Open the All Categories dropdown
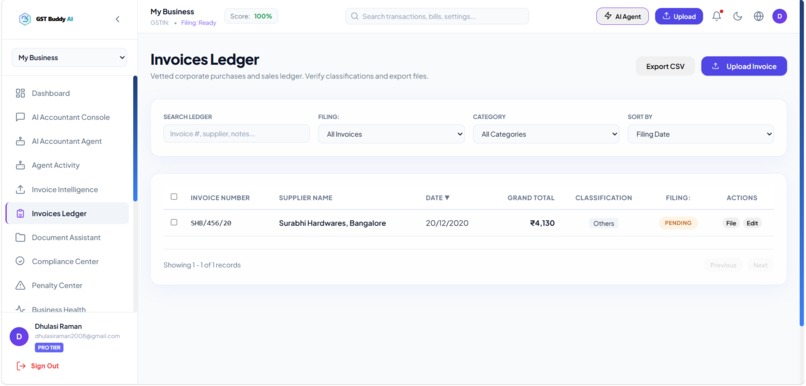 point(546,134)
